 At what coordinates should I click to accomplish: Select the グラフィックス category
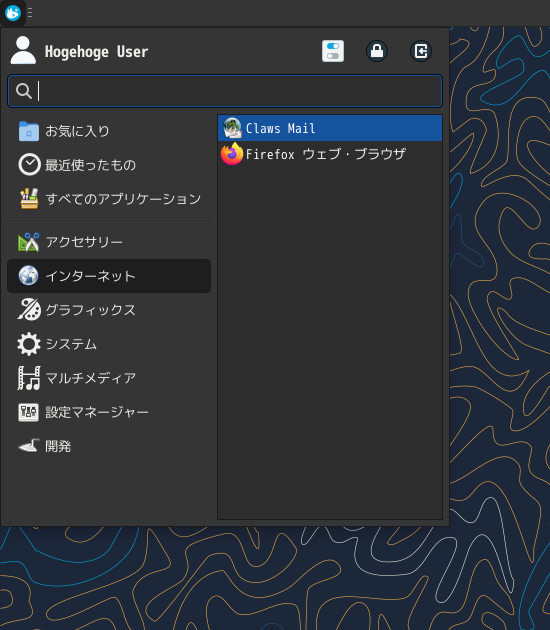[109, 310]
